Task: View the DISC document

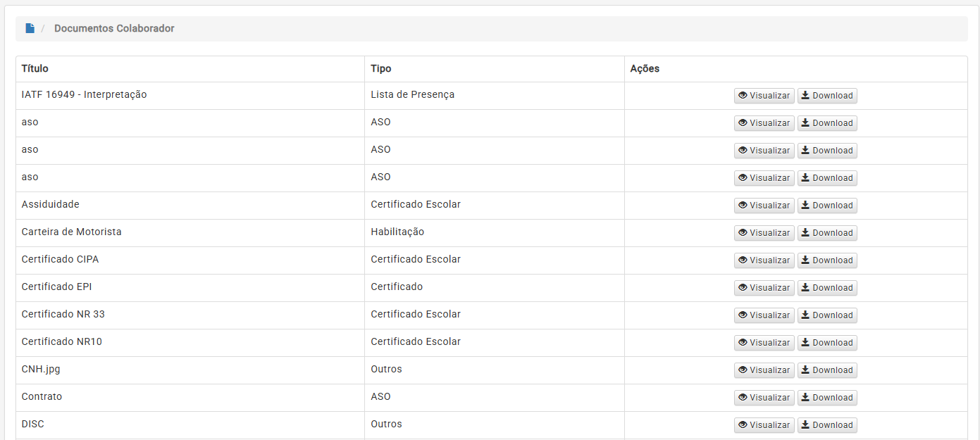Action: [x=764, y=425]
